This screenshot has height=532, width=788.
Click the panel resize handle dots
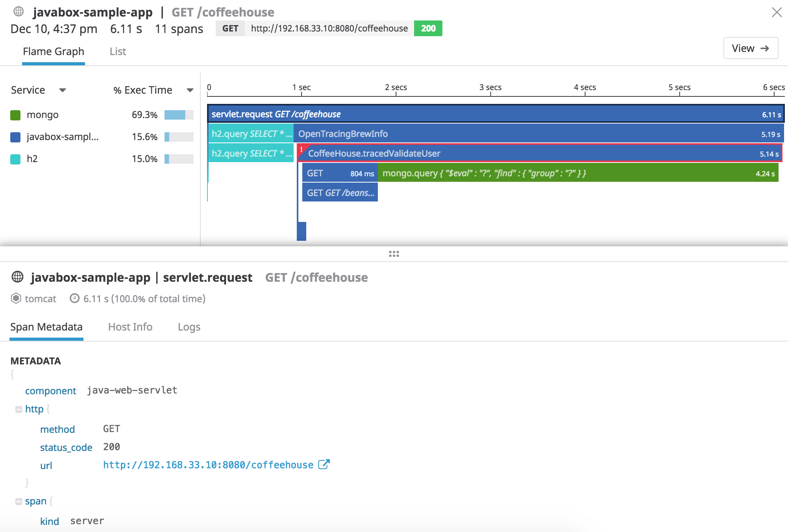pos(394,254)
